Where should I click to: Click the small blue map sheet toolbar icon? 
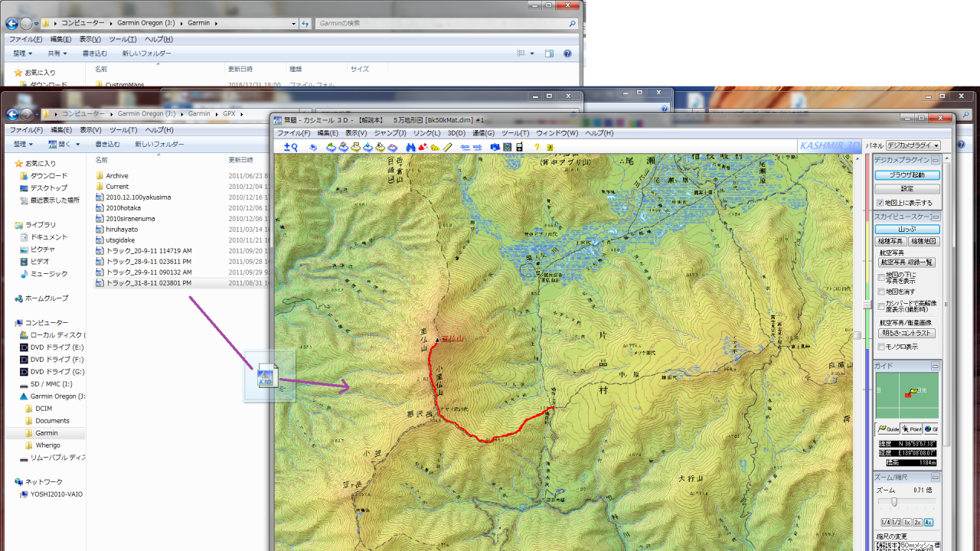[313, 147]
